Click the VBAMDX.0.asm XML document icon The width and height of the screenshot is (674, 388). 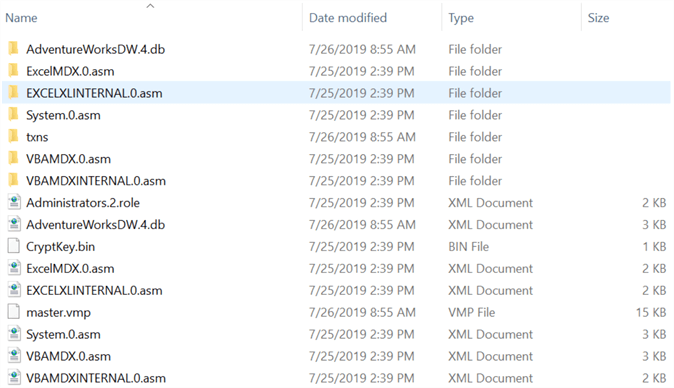14,355
